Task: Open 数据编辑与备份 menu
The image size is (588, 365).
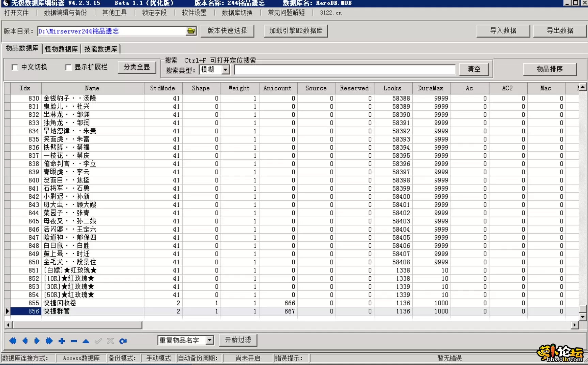Action: [x=65, y=13]
